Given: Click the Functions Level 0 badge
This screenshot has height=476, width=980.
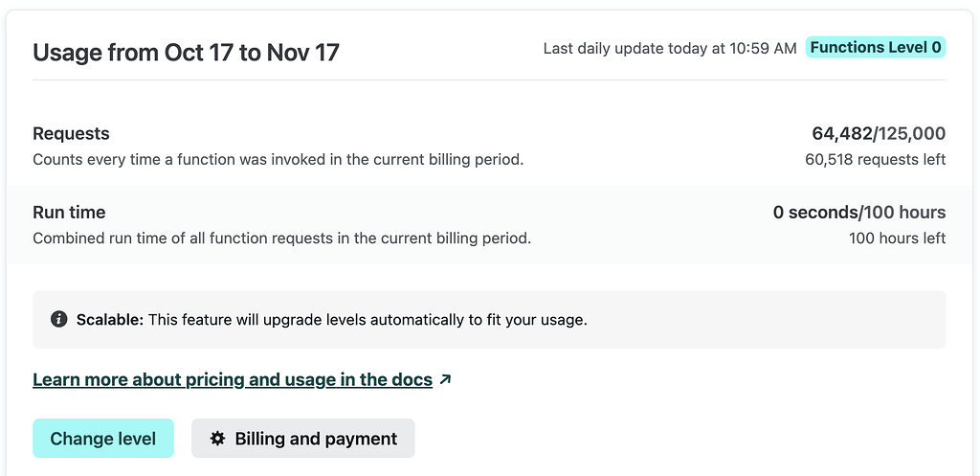Looking at the screenshot, I should pyautogui.click(x=876, y=47).
